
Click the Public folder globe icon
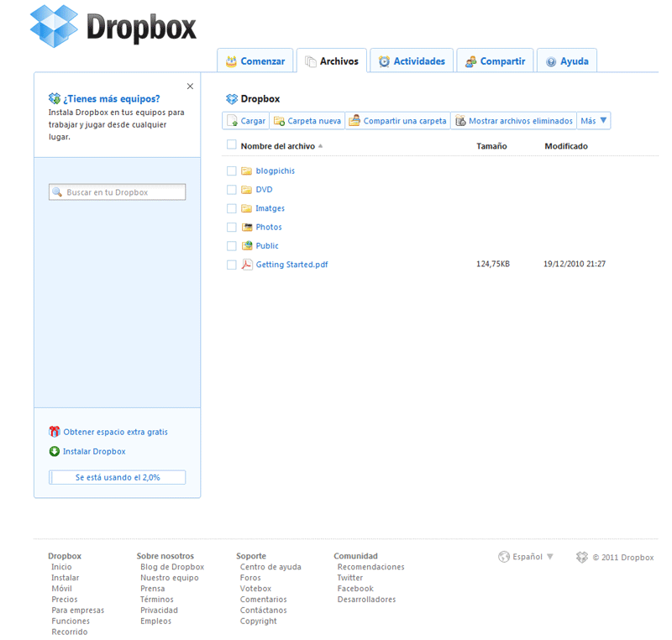pyautogui.click(x=247, y=246)
